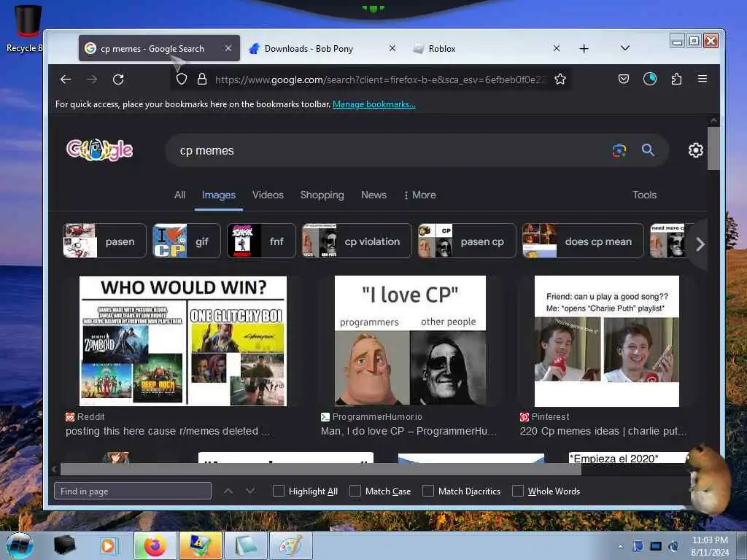Focus the Find in page field
747x560 pixels.
pyautogui.click(x=133, y=491)
